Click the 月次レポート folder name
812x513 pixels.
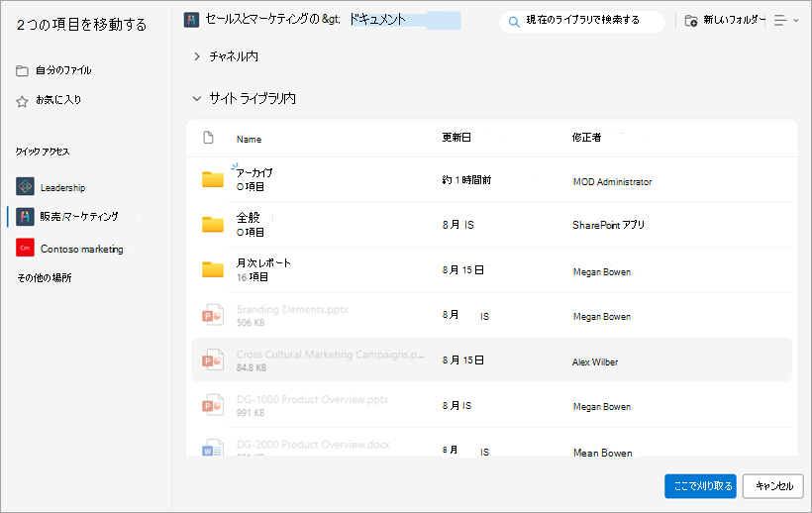coord(263,262)
